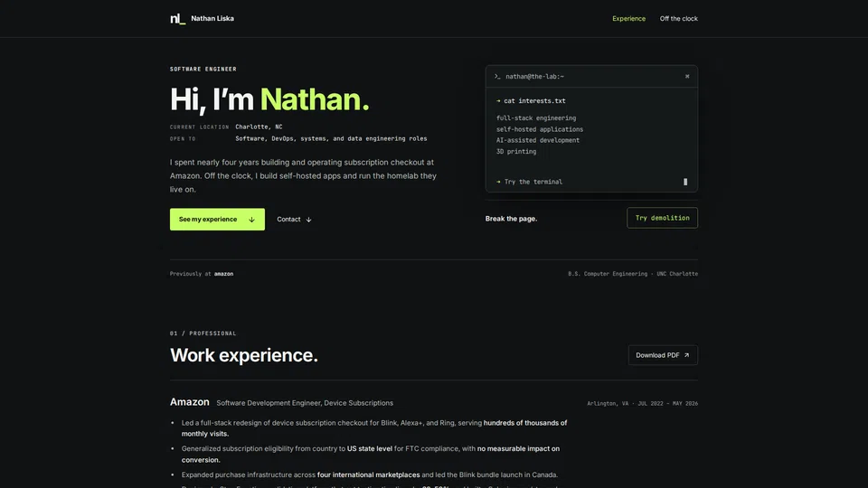The width and height of the screenshot is (868, 488).
Task: Click the 'self-hosted applications' terminal line
Action: click(x=539, y=129)
